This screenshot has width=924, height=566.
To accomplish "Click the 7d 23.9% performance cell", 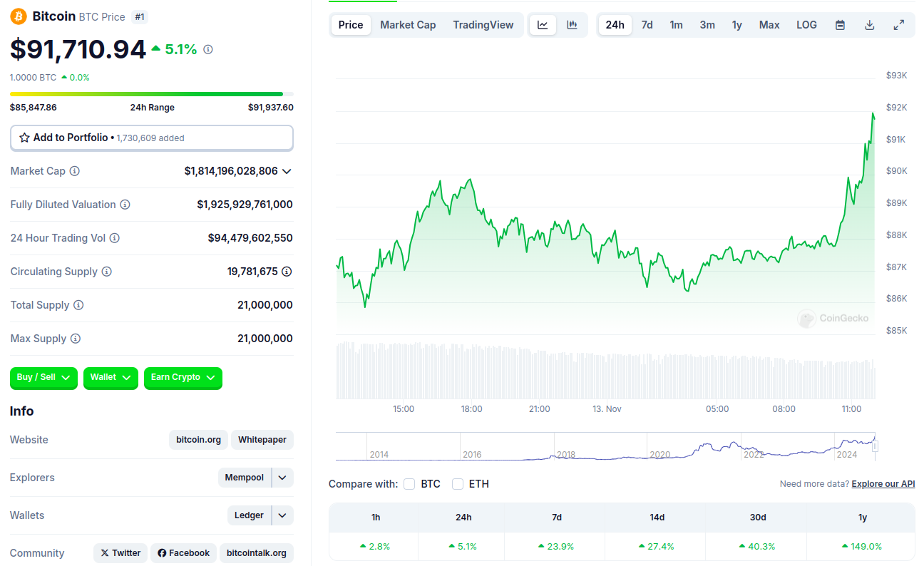I will (x=556, y=546).
